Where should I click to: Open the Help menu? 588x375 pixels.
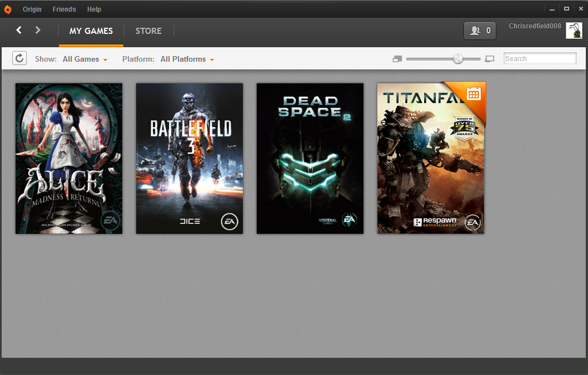coord(94,9)
